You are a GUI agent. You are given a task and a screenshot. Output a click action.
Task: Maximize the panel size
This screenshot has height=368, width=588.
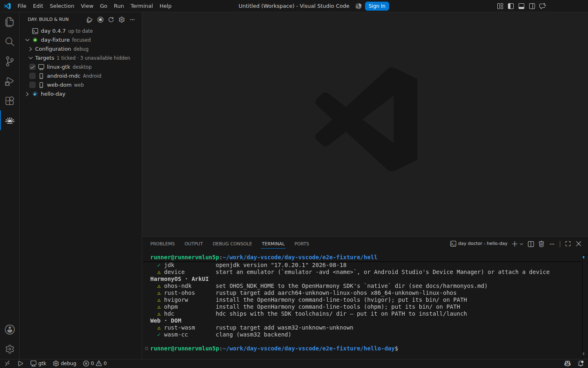(568, 244)
